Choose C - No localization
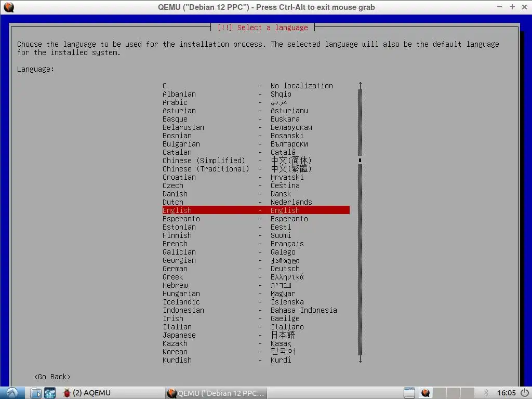The image size is (532, 399). pos(256,86)
